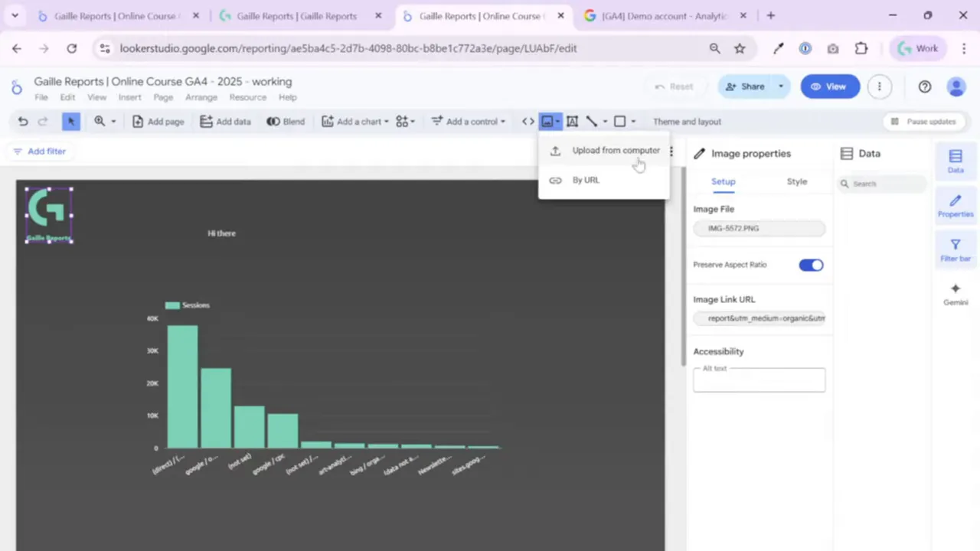Open the Properties side panel

(955, 206)
